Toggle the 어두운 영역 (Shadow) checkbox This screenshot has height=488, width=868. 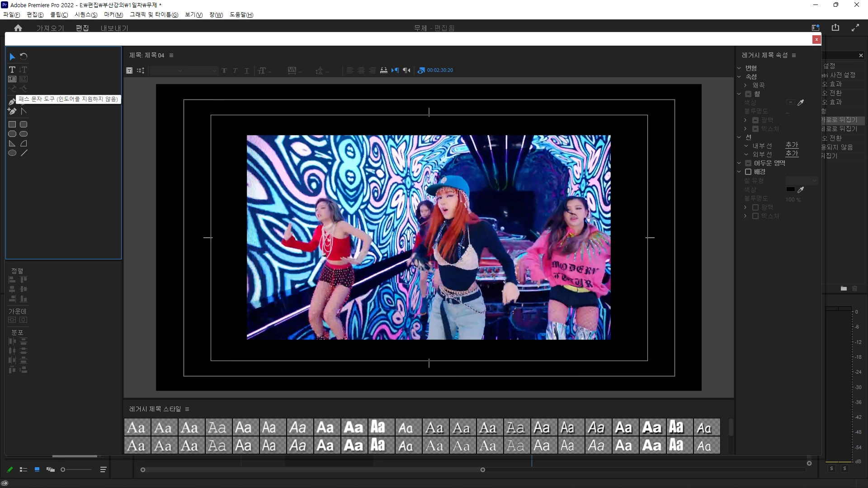point(748,163)
